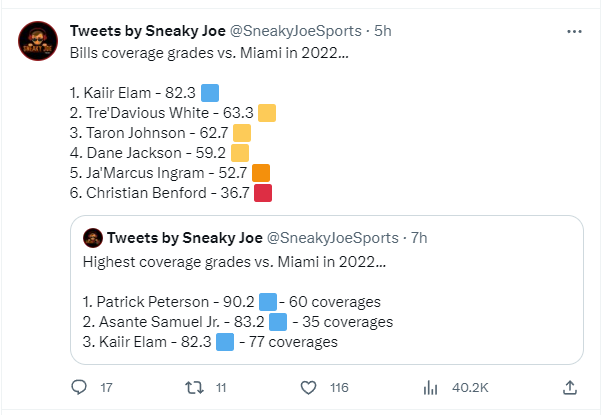610x415 pixels.
Task: Open the quoted tweet's 7h timestamp
Action: pos(419,238)
